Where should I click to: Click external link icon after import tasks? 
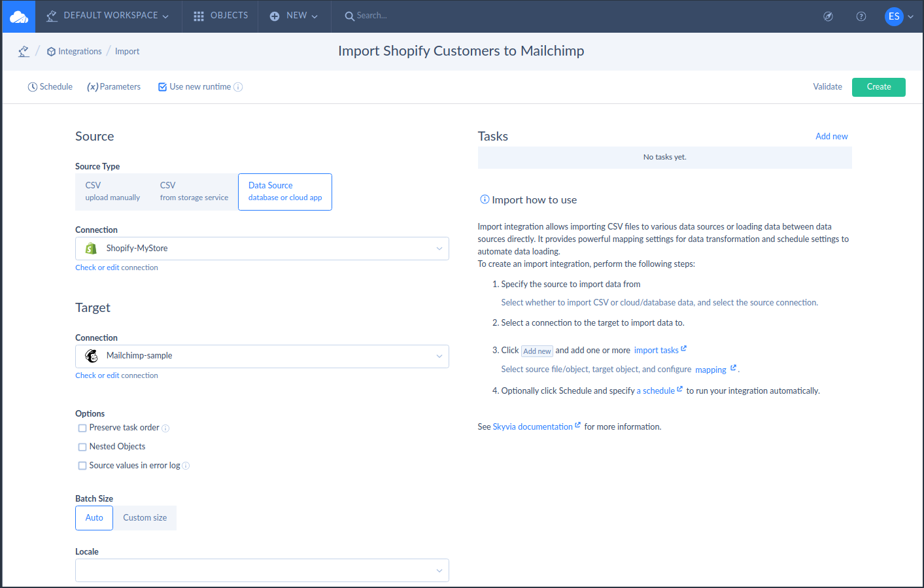(x=684, y=349)
